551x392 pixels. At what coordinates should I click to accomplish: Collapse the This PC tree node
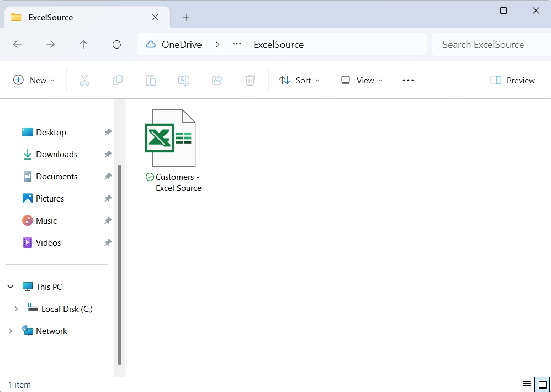[10, 287]
